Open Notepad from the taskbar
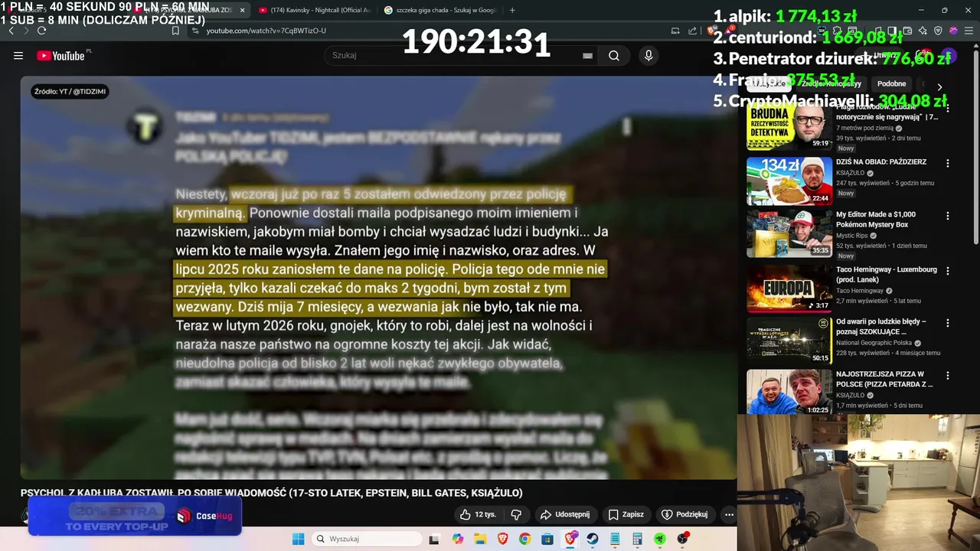This screenshot has height=551, width=980. pyautogui.click(x=615, y=539)
